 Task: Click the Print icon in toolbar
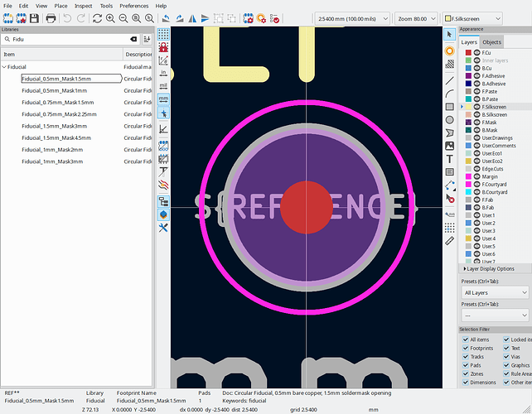pyautogui.click(x=50, y=17)
